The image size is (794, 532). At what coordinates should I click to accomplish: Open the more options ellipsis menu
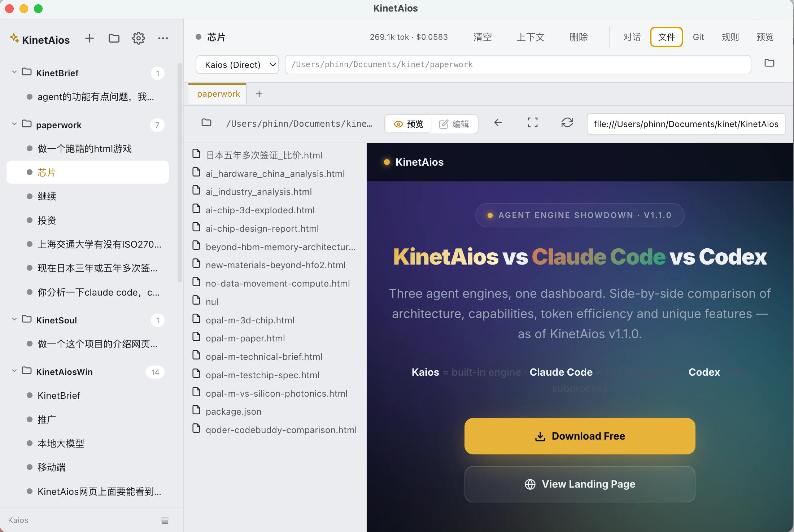163,38
